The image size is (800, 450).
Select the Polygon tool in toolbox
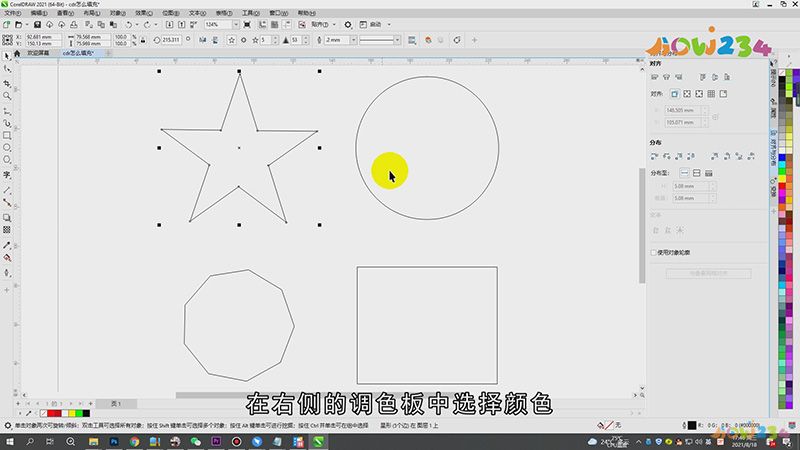pos(7,160)
